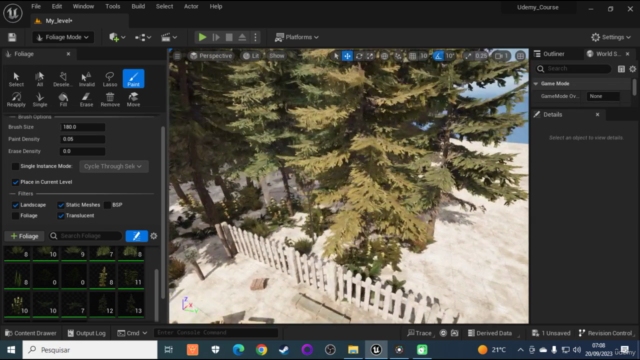Image resolution: width=640 pixels, height=360 pixels.
Task: Open GameMode Override None dropdown
Action: click(x=604, y=96)
